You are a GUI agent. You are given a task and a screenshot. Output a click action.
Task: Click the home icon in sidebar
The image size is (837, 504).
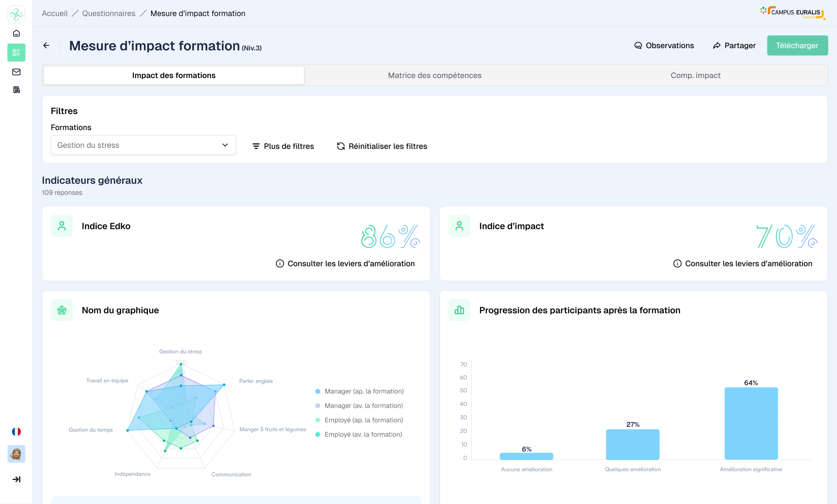click(x=16, y=33)
